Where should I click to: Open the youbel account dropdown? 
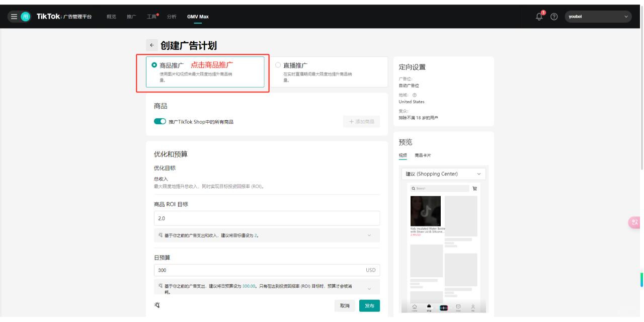click(598, 17)
